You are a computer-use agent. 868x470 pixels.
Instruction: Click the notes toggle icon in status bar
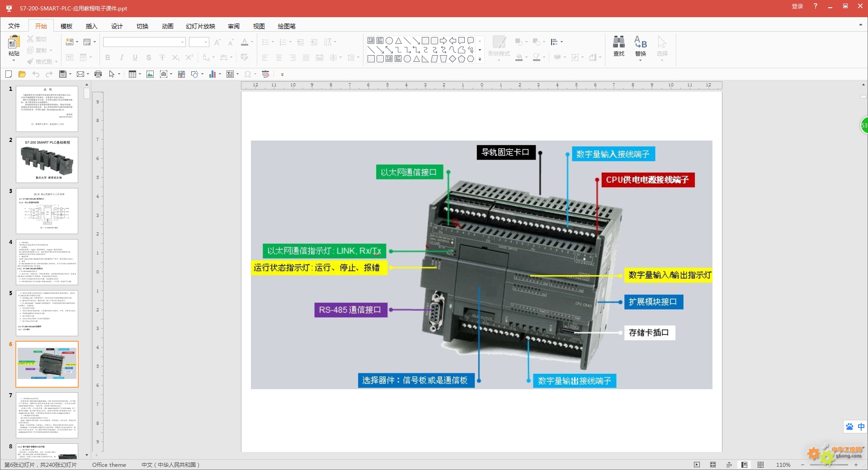729,465
